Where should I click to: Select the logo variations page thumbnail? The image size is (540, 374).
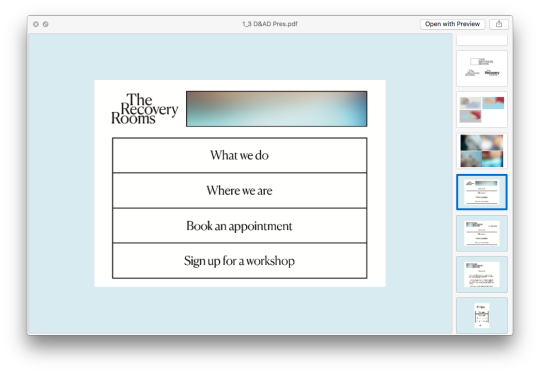pos(482,69)
